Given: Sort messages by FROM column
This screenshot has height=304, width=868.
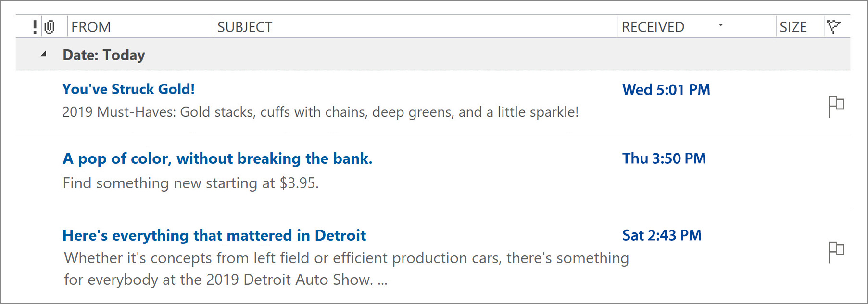Looking at the screenshot, I should [91, 27].
